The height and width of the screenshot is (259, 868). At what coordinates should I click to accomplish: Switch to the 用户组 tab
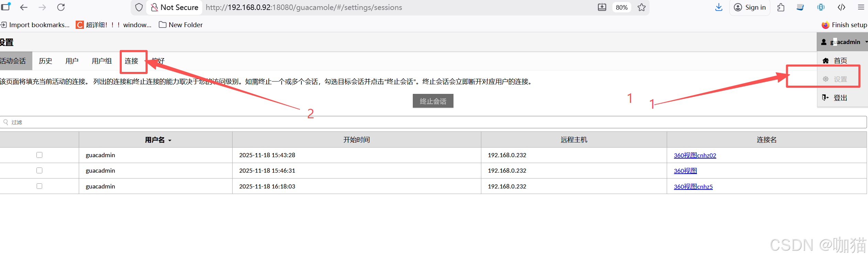point(102,61)
